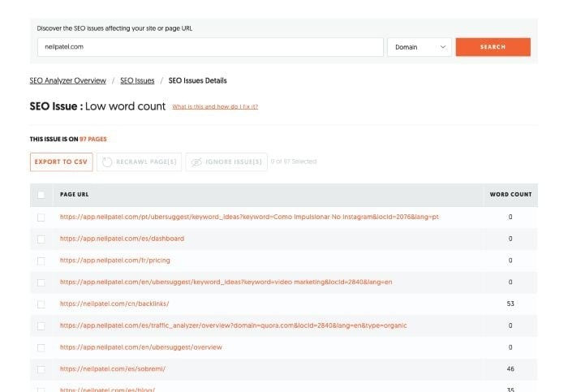Screen dimensions: 568x392
Task: Open the quora.com traffic_analyzer overview URL
Action: pos(234,325)
